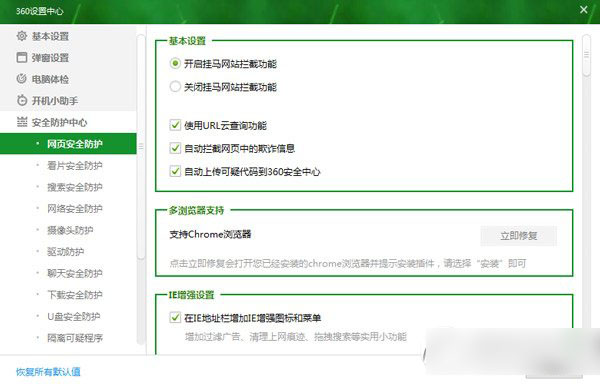Select 下载安全防护 sub-item
Image resolution: width=600 pixels, height=385 pixels.
(68, 295)
